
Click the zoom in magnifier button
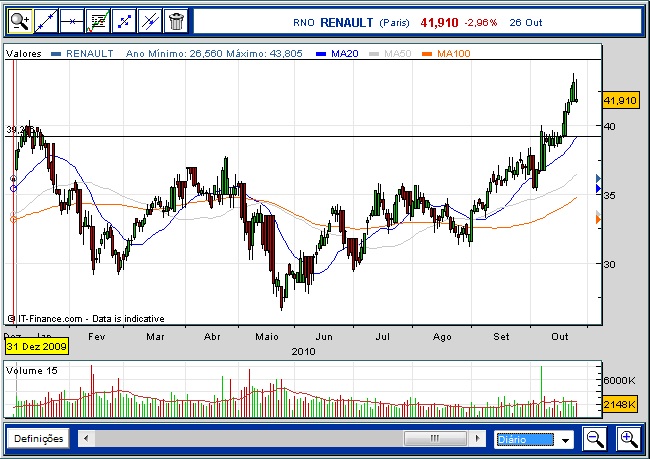[x=628, y=439]
